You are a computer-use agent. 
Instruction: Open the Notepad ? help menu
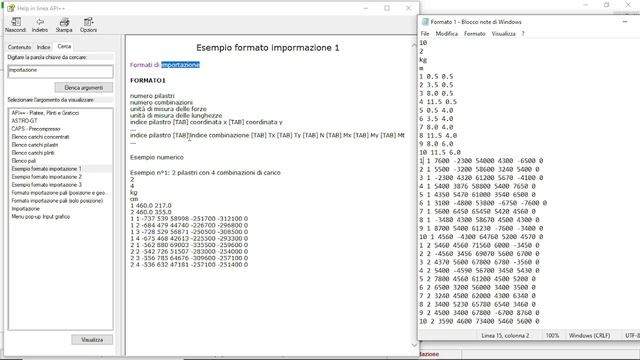point(523,33)
